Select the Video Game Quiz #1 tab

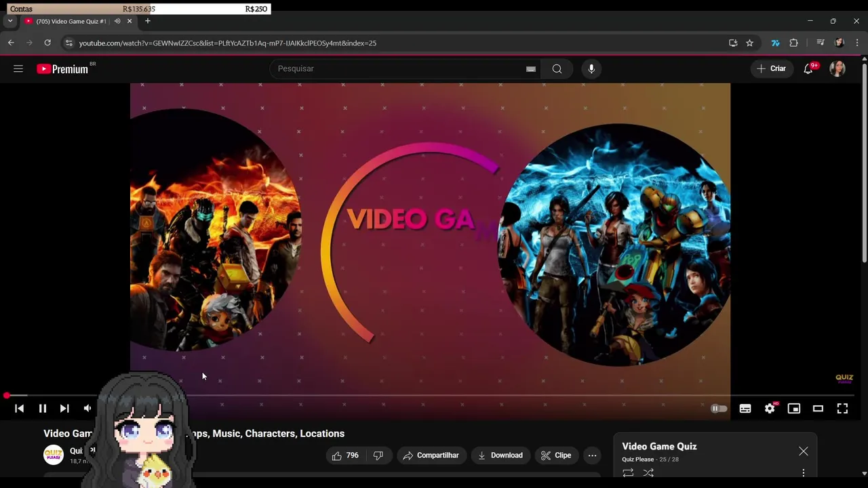[71, 21]
